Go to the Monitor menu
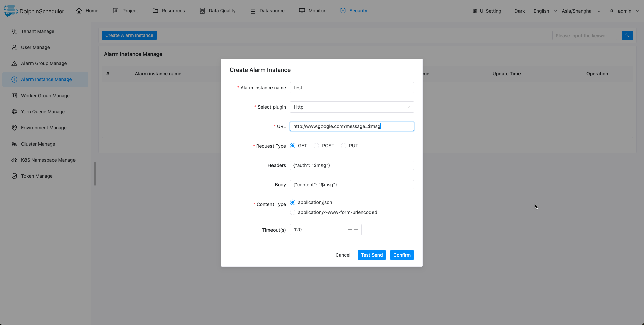 coord(312,11)
